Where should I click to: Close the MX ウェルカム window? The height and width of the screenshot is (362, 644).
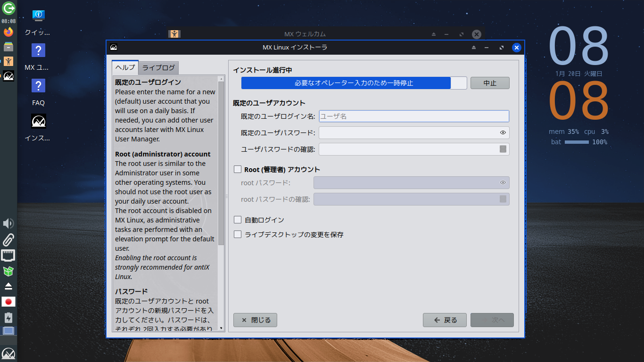click(x=477, y=34)
